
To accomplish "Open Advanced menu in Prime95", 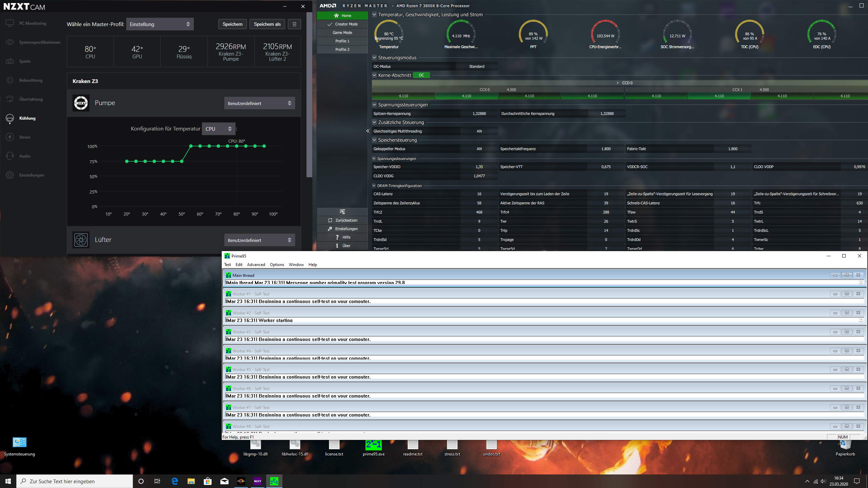I will tap(256, 265).
